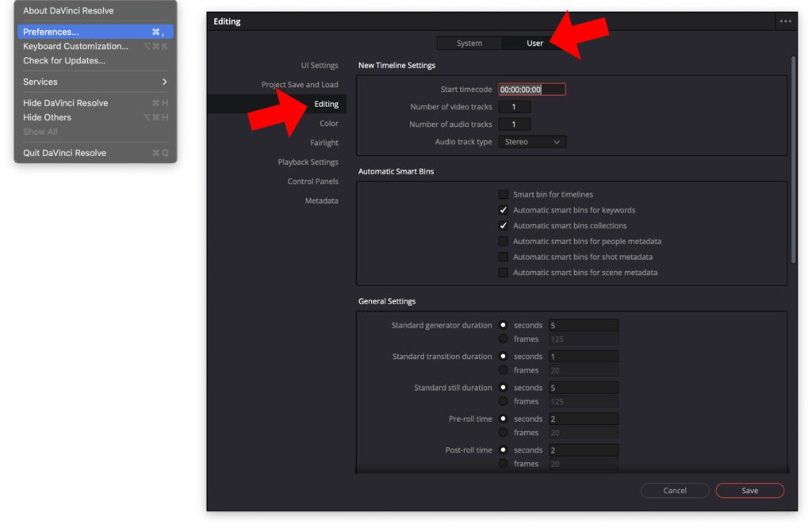This screenshot has width=812, height=528.
Task: Disable Automatic smart bins collections
Action: 504,225
